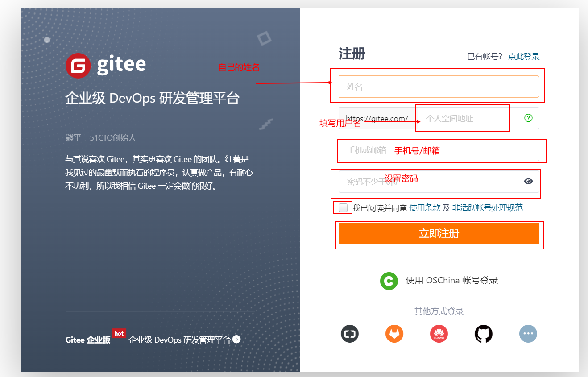
Task: Click 使用 OSChina 帐号登录 text
Action: click(451, 281)
